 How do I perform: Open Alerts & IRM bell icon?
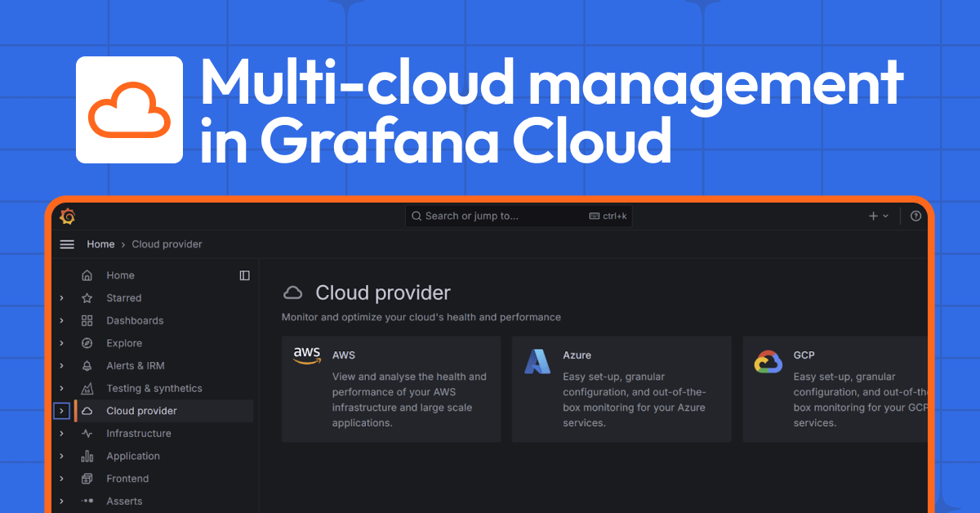(87, 365)
